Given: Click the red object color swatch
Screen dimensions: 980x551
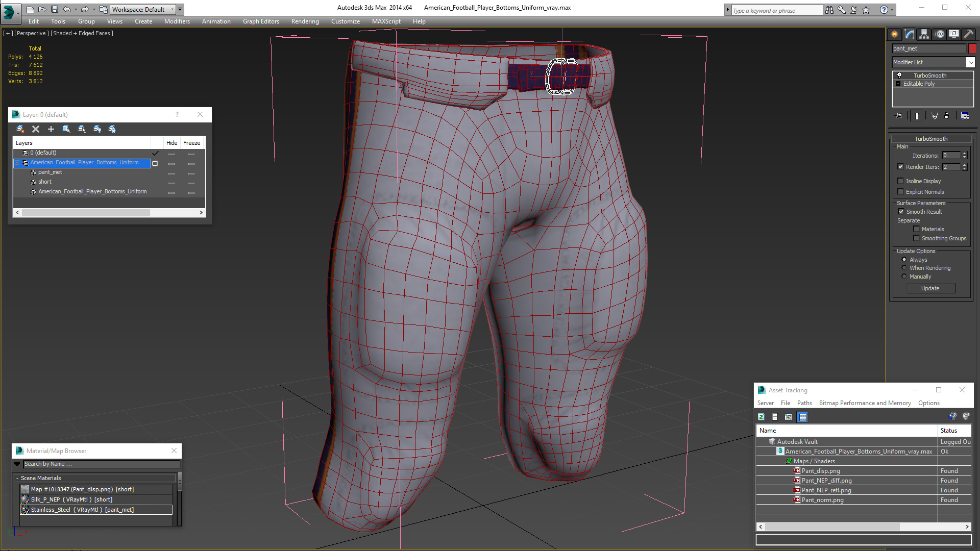Looking at the screenshot, I should [972, 48].
